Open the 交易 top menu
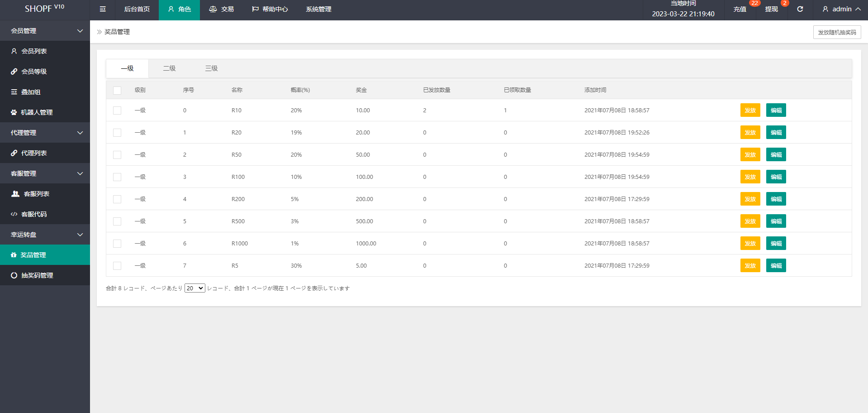The width and height of the screenshot is (868, 413). click(222, 9)
